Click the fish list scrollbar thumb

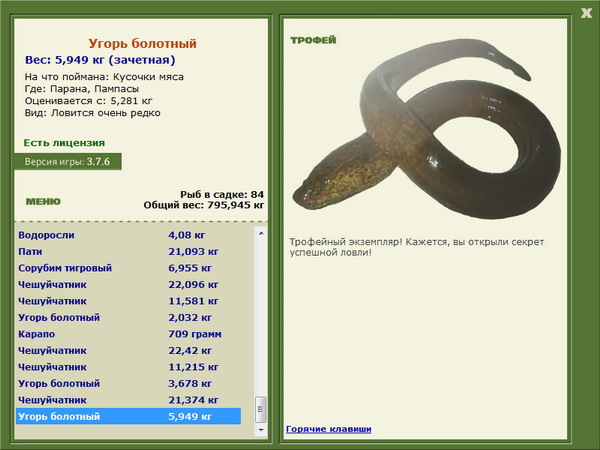coord(261,409)
